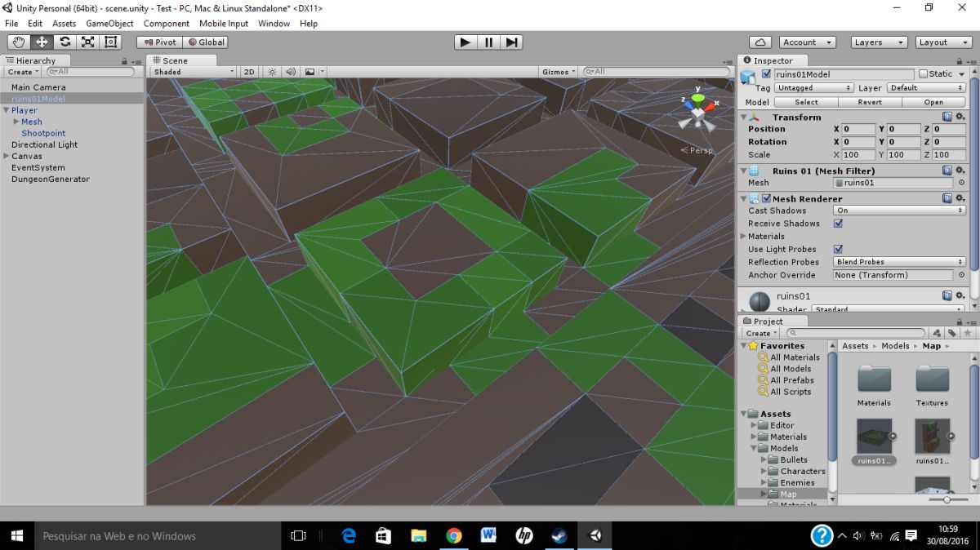Open the Gizmos dropdown

559,72
